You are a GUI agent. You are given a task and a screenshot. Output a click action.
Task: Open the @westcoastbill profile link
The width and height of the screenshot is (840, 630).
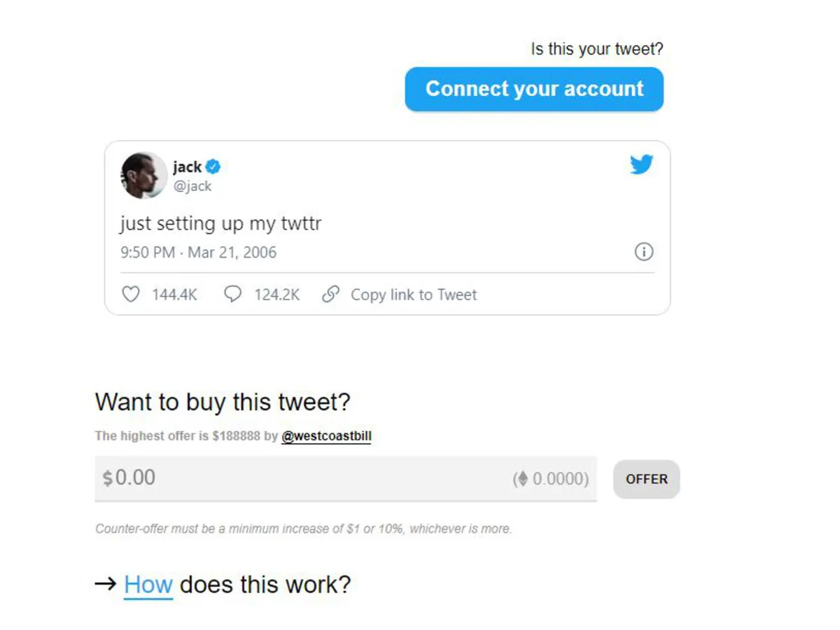pos(326,435)
